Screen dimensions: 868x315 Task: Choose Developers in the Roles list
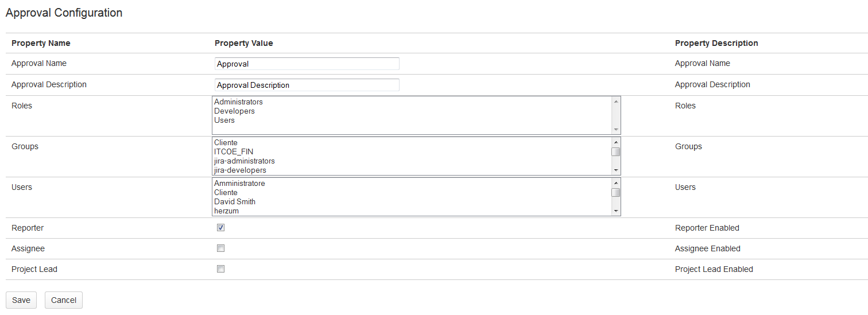234,111
